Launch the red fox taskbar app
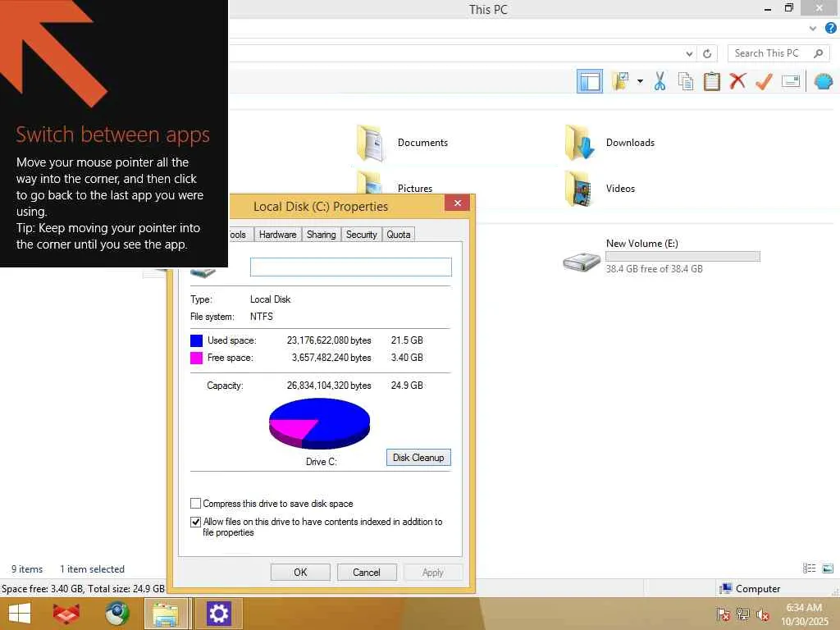The width and height of the screenshot is (840, 630). (x=66, y=614)
